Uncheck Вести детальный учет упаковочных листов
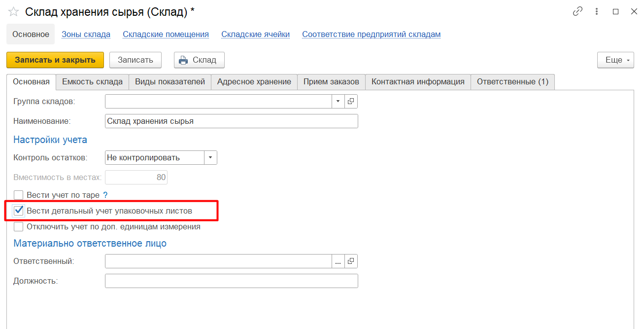The width and height of the screenshot is (644, 329). coord(19,211)
